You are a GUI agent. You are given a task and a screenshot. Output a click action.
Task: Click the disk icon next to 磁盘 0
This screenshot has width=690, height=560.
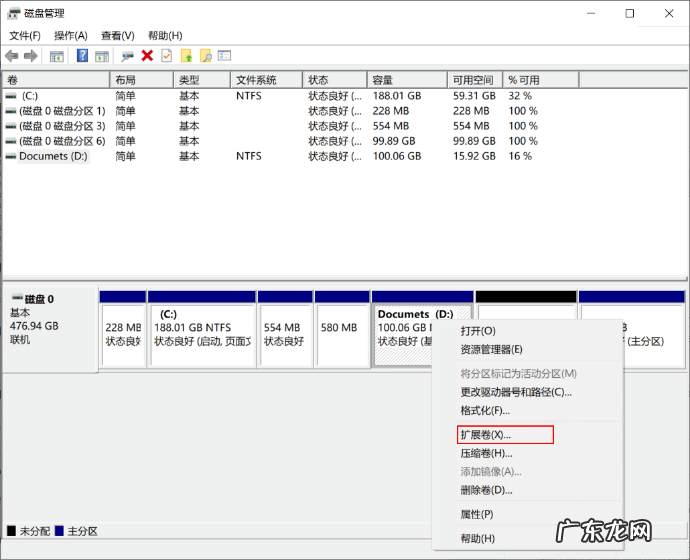click(x=17, y=297)
